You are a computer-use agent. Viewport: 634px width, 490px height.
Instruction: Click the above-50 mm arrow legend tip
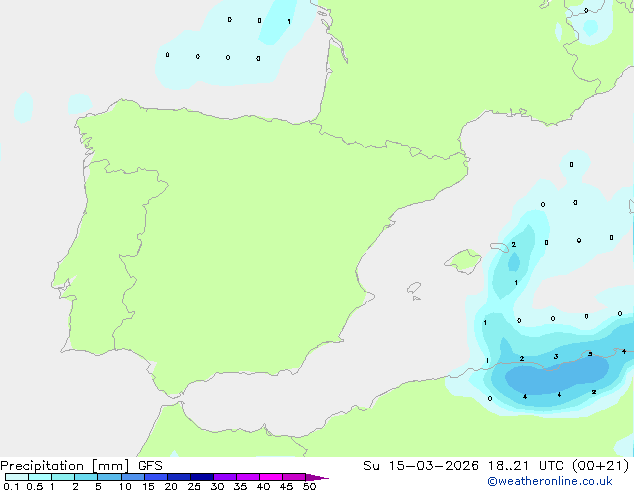pyautogui.click(x=317, y=477)
